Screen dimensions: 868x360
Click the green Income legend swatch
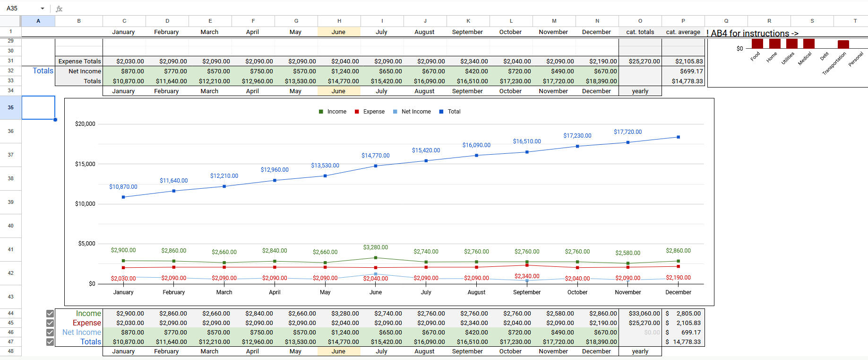[x=321, y=112]
